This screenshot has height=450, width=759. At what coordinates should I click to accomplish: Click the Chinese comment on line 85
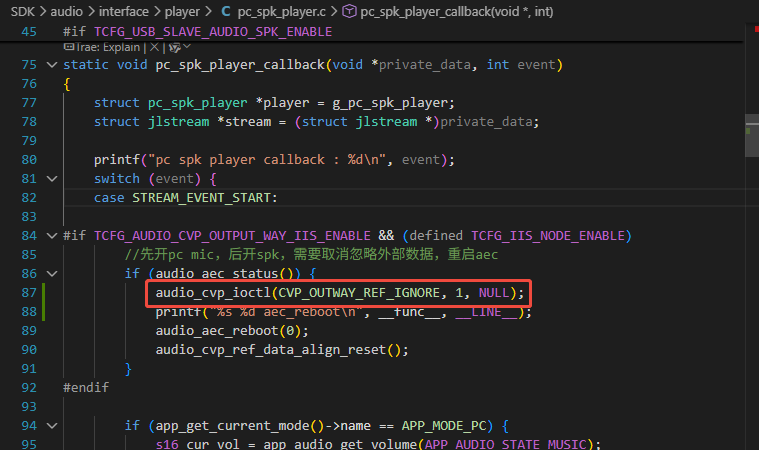tap(311, 255)
